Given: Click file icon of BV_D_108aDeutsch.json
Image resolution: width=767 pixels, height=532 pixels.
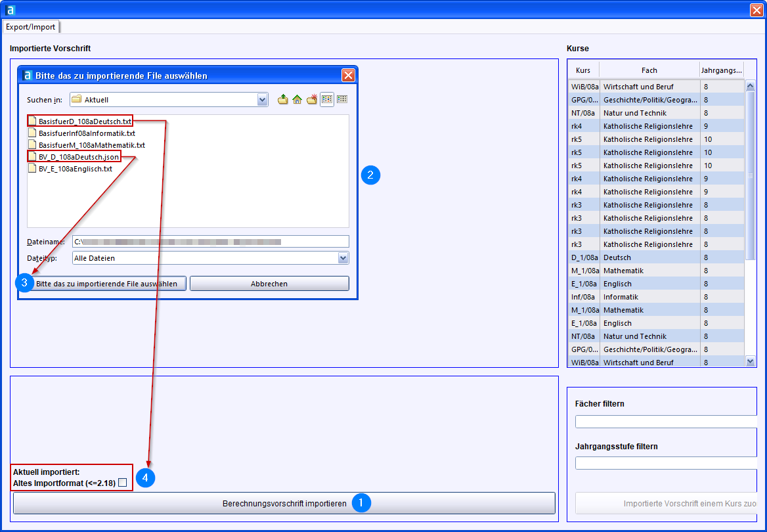Looking at the screenshot, I should [32, 156].
